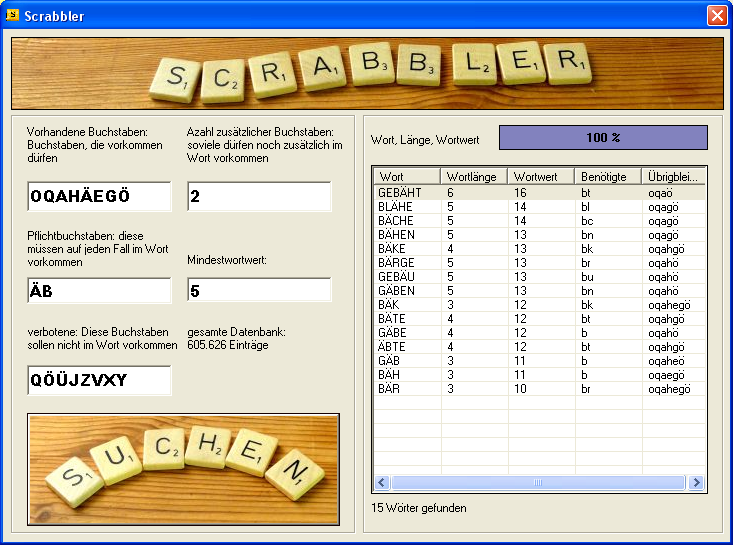
Task: Click the 100 % progress bar
Action: [603, 137]
